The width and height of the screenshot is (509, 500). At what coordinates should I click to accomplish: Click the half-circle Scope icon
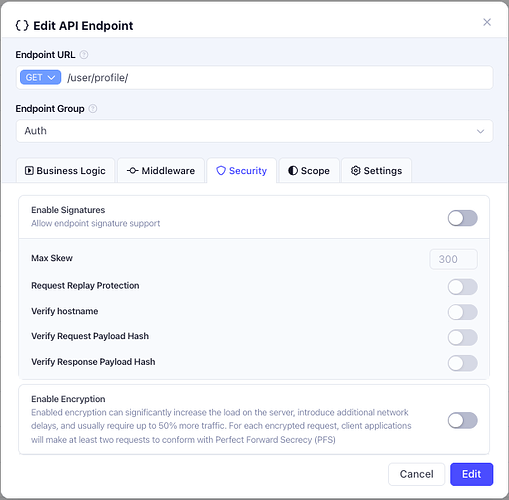pos(293,171)
